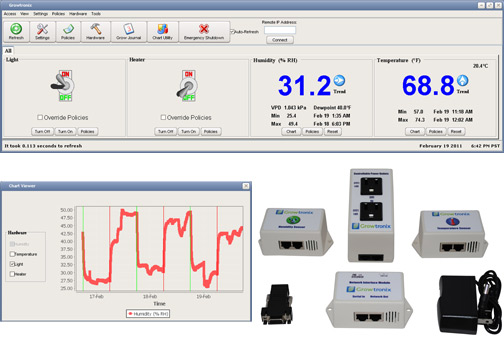Click Turn Off button under Heater
This screenshot has width=504, height=361.
pos(166,131)
